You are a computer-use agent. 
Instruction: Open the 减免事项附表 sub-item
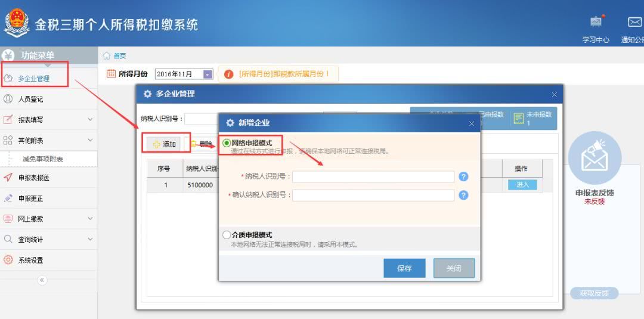(x=43, y=159)
